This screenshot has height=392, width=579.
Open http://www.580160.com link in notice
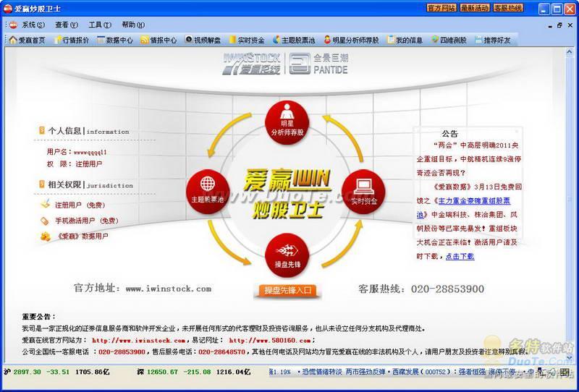[x=269, y=341]
